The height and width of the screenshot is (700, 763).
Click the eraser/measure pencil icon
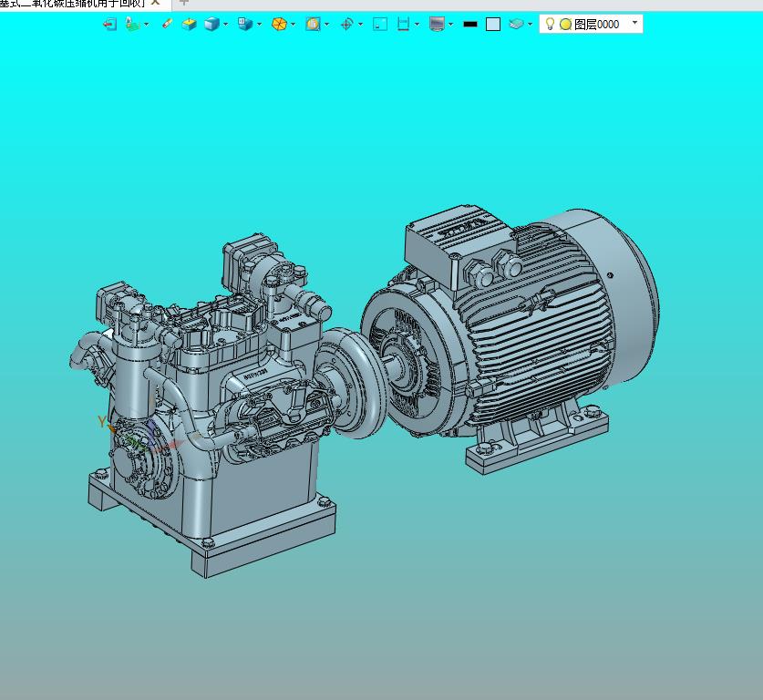[x=167, y=25]
